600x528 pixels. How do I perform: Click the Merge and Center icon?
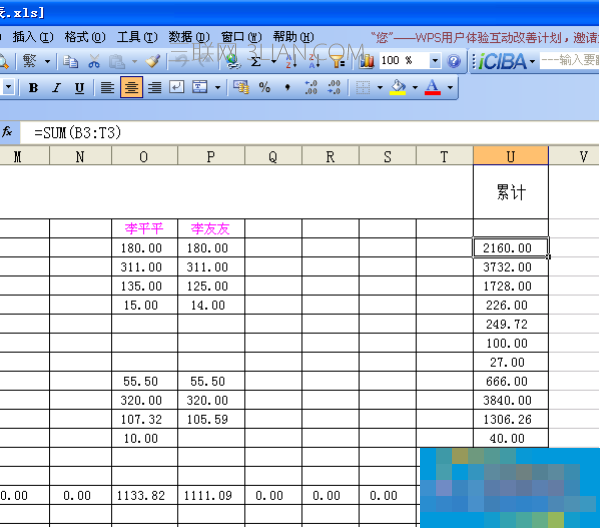tap(199, 87)
